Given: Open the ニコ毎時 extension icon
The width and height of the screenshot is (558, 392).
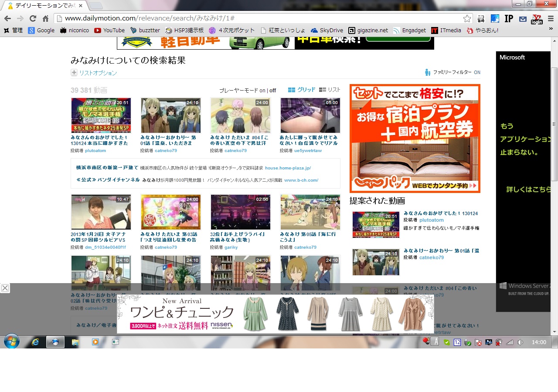Looking at the screenshot, I should (x=481, y=18).
